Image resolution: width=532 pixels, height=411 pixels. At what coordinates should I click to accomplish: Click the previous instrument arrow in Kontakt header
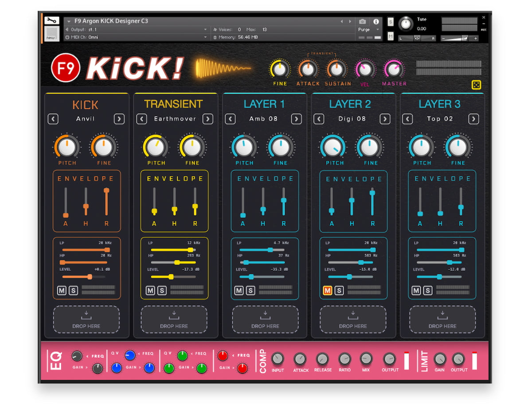pos(341,21)
